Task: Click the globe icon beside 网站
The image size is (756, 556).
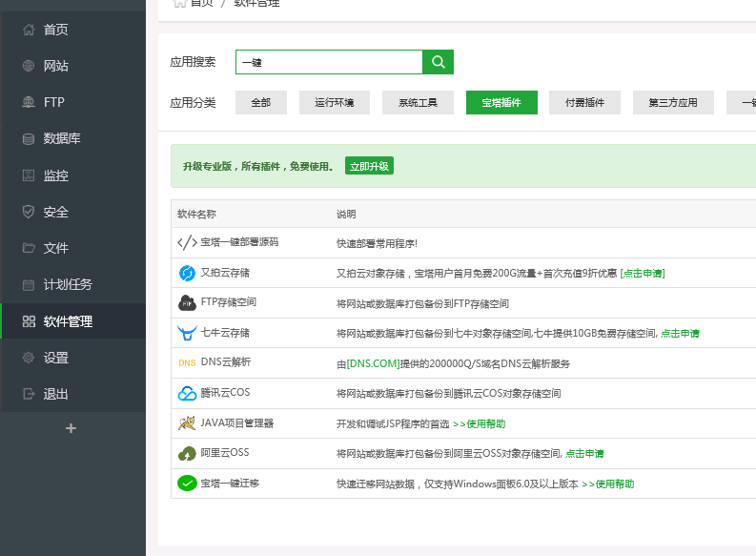Action: [29, 66]
